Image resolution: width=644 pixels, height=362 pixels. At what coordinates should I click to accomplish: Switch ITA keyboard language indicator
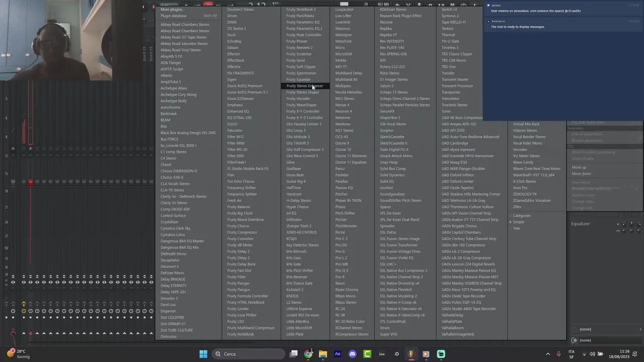click(572, 354)
